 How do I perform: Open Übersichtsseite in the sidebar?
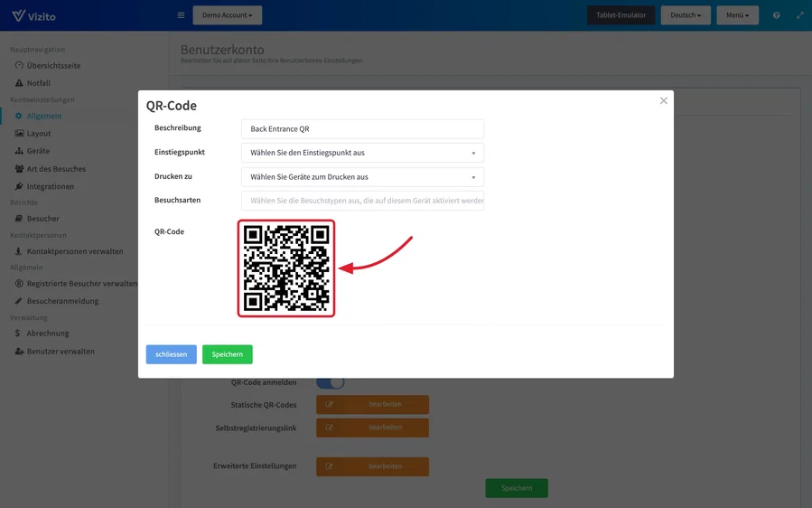tap(53, 65)
